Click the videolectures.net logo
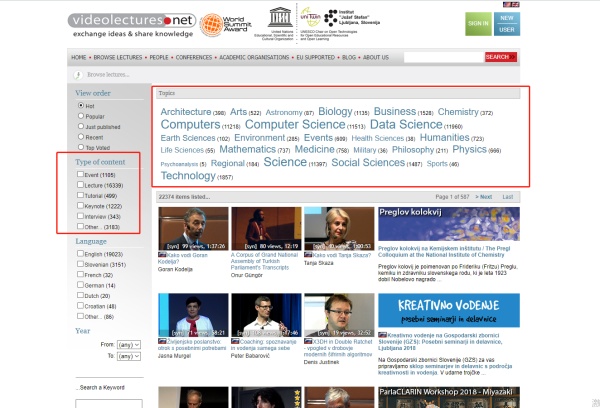 [131, 20]
